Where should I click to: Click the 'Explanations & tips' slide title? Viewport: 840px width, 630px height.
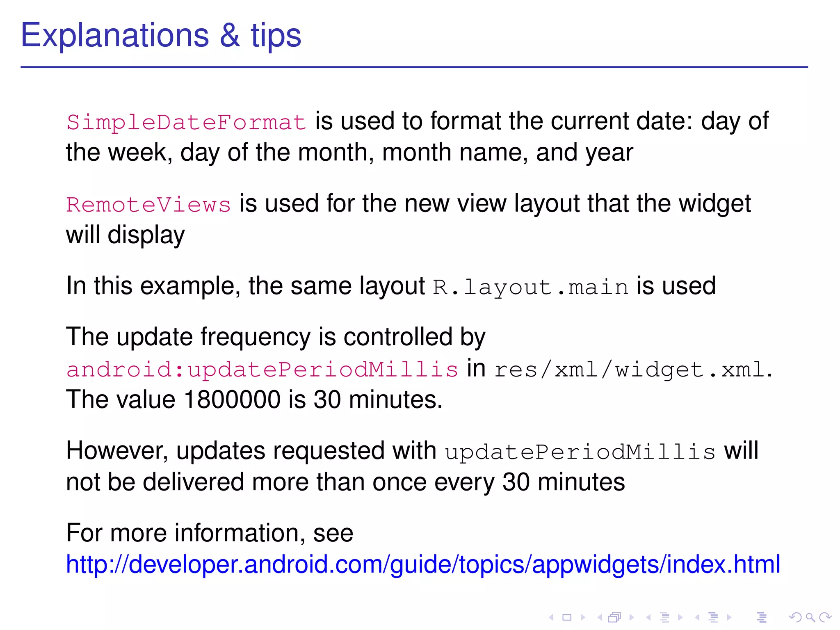(x=161, y=35)
